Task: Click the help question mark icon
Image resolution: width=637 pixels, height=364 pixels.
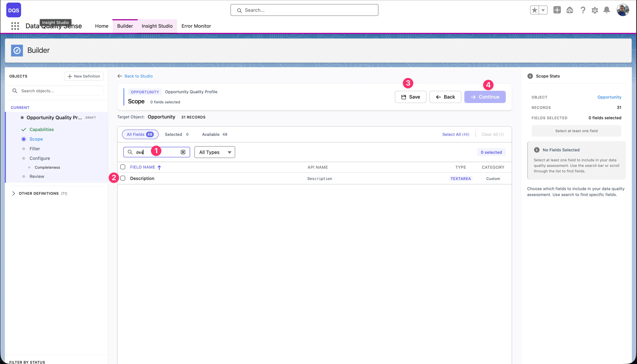Action: coord(583,10)
